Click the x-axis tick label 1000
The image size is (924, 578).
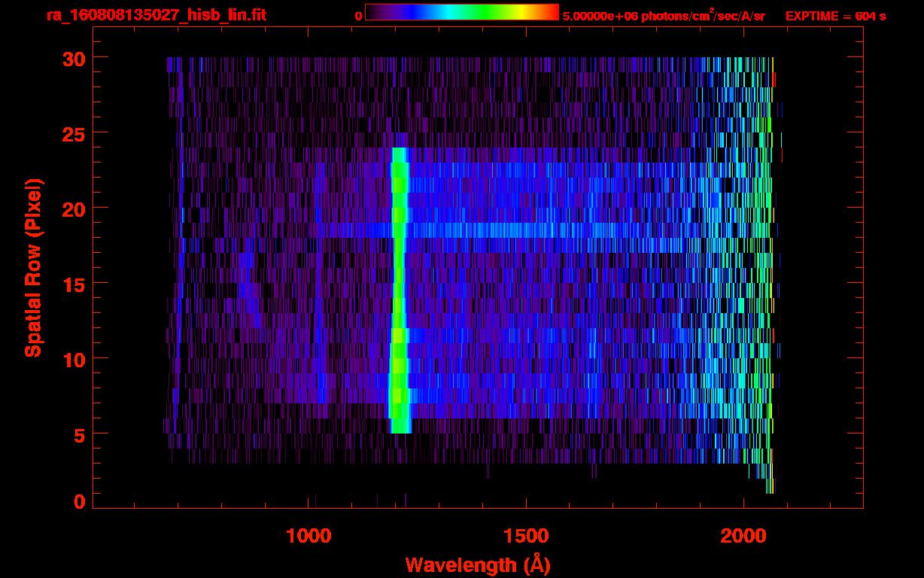click(309, 536)
